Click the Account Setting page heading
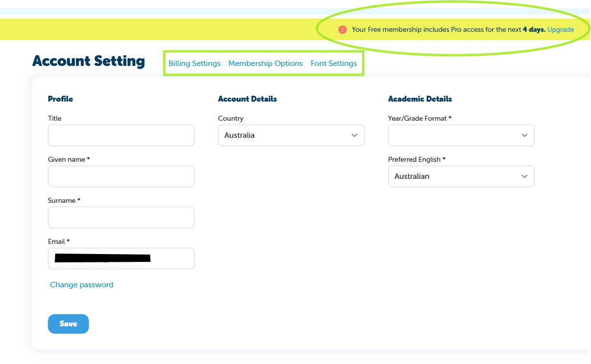The width and height of the screenshot is (591, 364). coord(88,61)
